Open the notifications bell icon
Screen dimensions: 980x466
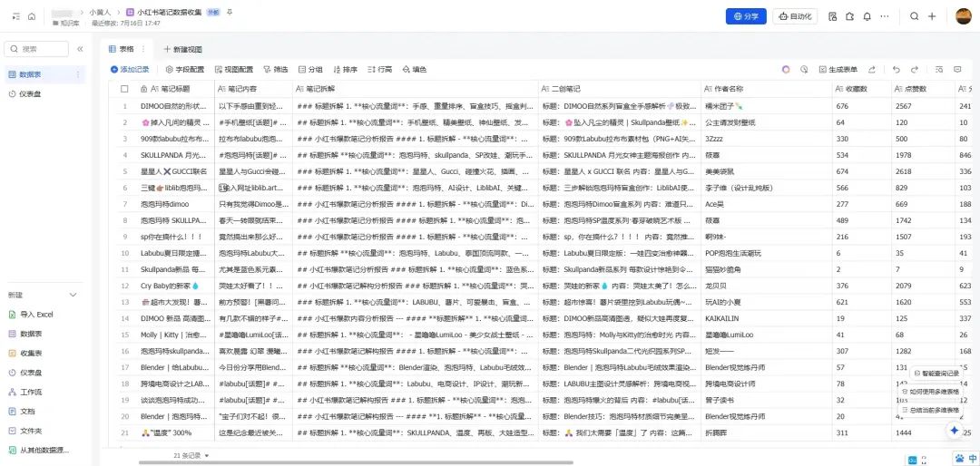click(867, 16)
